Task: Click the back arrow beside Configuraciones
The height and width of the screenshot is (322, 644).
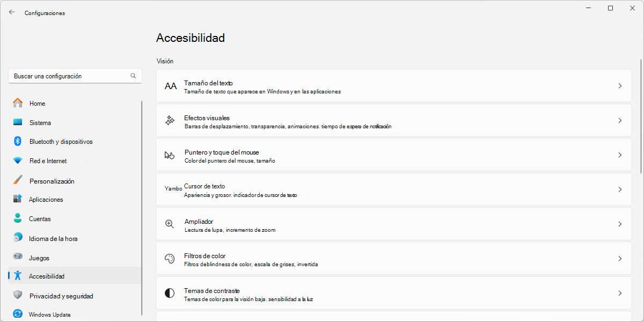Action: coord(12,12)
